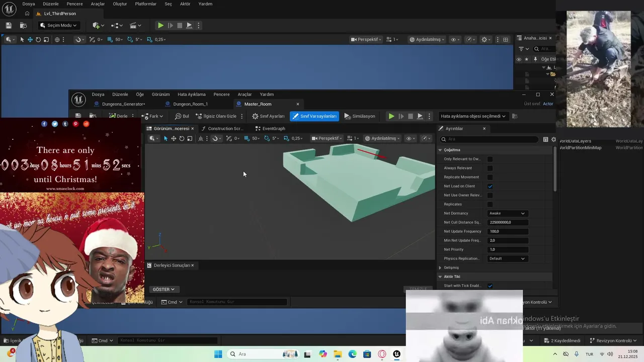Open blueprint viewport Perspektif dropdown

[327, 138]
